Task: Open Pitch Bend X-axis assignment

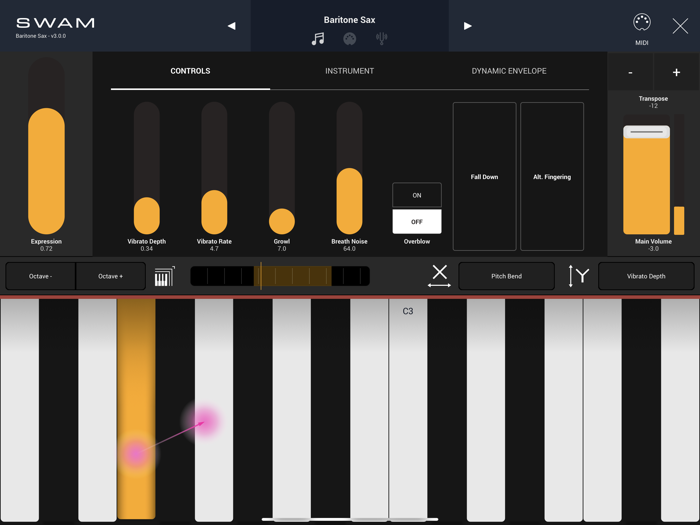Action: click(x=507, y=276)
